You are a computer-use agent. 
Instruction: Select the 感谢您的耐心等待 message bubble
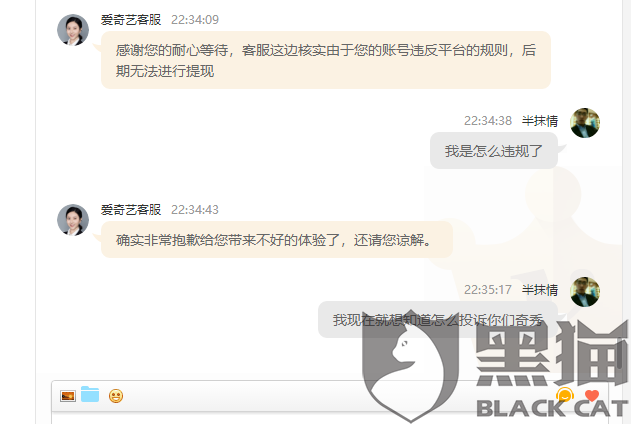pos(326,60)
